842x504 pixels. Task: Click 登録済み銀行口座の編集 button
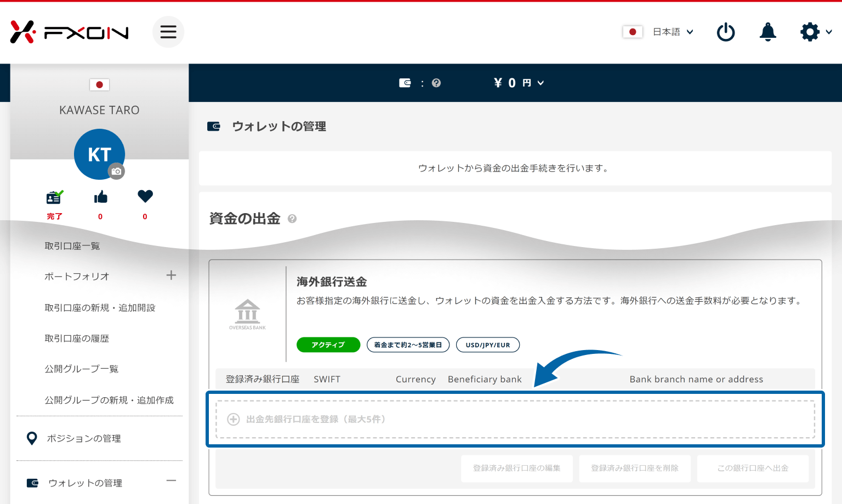(517, 468)
